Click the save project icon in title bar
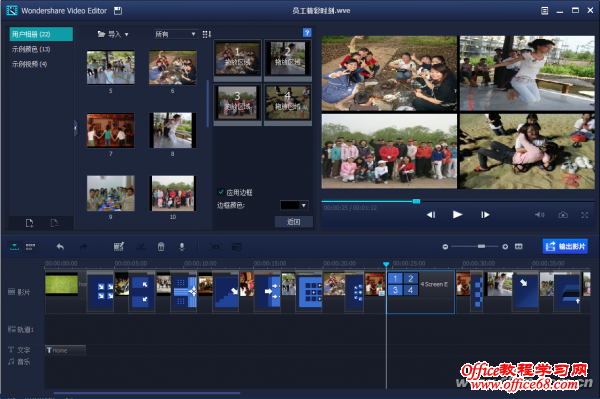Screen dimensions: 600x399 click(x=118, y=11)
